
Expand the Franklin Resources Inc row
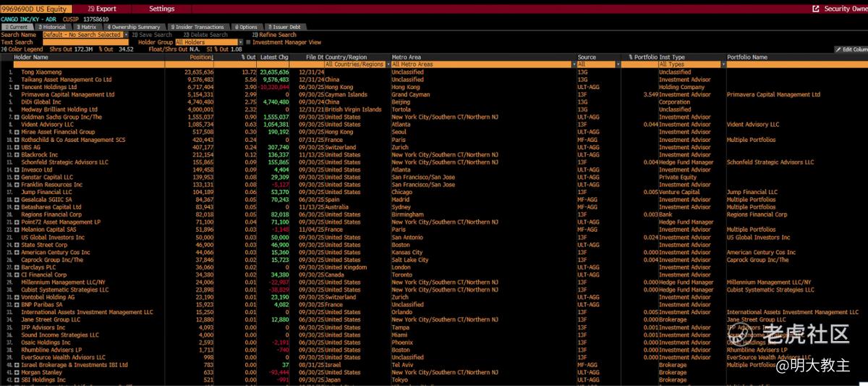pyautogui.click(x=17, y=185)
